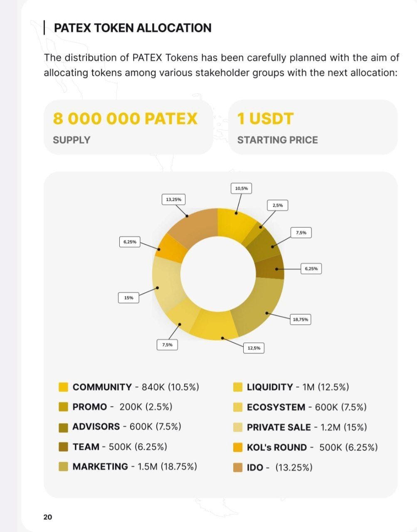Select the KOL's ROUND orange swatch
Viewport: 417px width, 532px height.
pyautogui.click(x=238, y=448)
